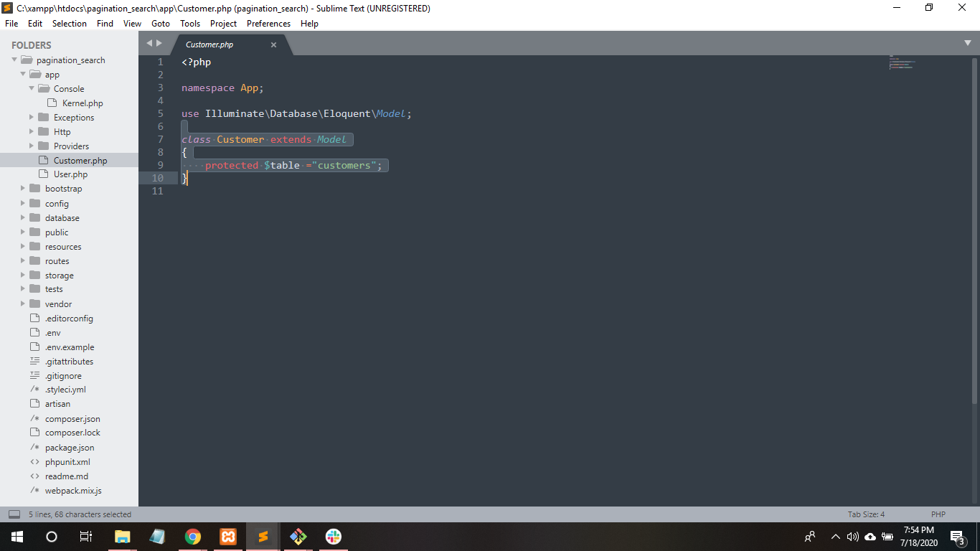Toggle side bar icon in status bar
Screen dimensions: 980x551
click(14, 514)
